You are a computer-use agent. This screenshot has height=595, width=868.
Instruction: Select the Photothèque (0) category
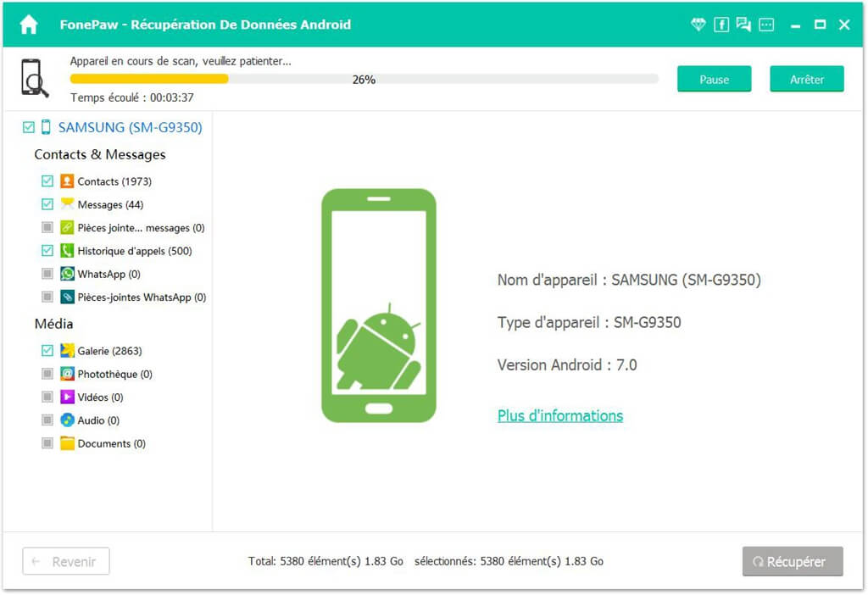[114, 374]
